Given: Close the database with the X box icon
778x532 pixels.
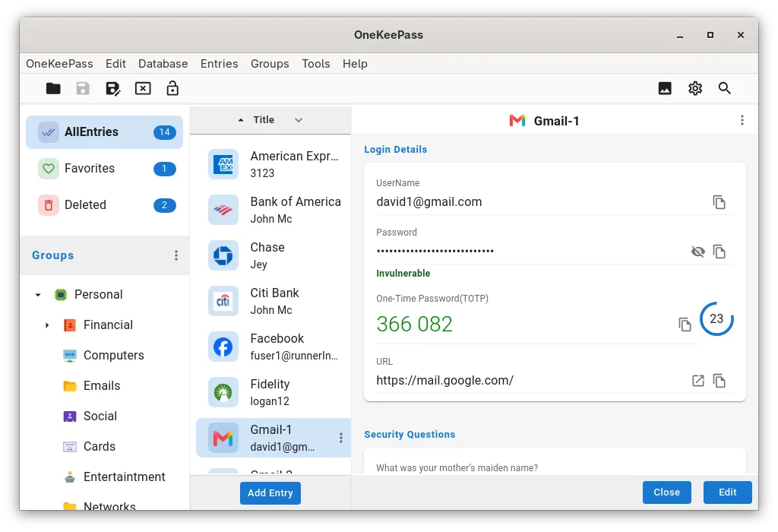Looking at the screenshot, I should point(143,89).
